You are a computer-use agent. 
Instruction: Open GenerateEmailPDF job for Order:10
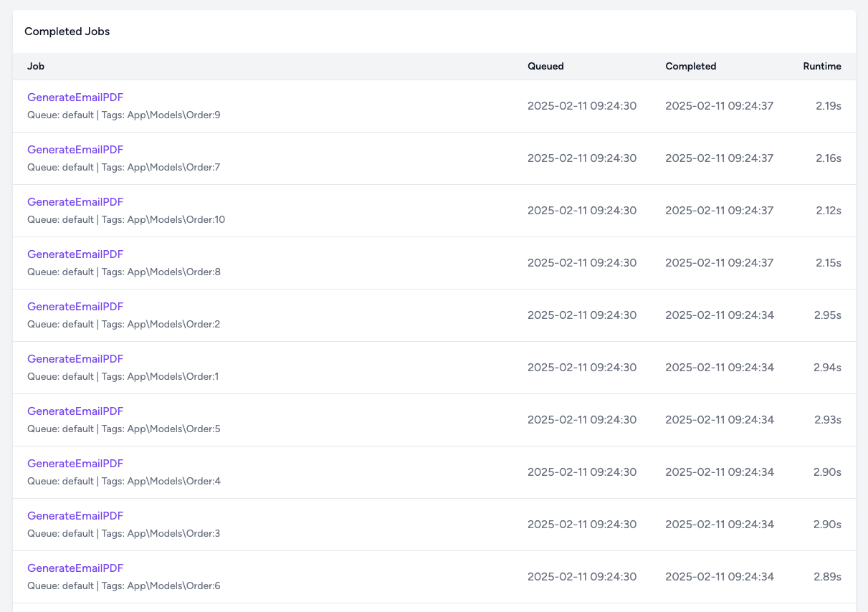point(75,202)
